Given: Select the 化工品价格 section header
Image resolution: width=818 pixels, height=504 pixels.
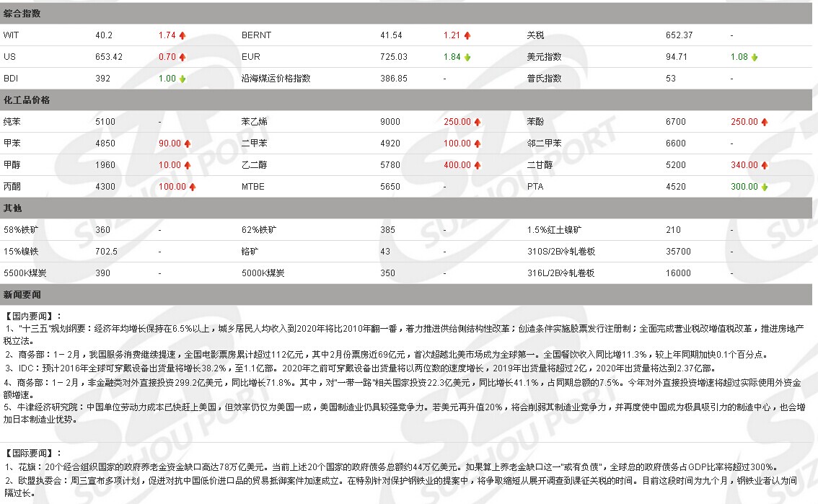Looking at the screenshot, I should (406, 100).
